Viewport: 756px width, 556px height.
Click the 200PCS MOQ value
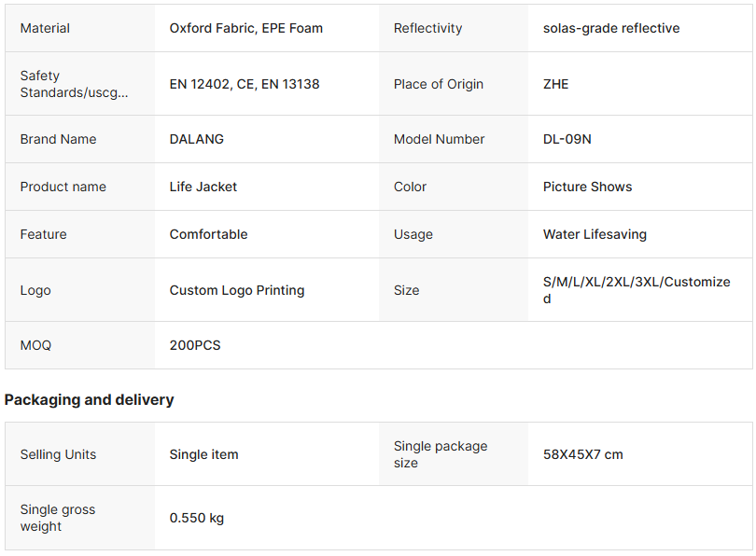pos(195,345)
